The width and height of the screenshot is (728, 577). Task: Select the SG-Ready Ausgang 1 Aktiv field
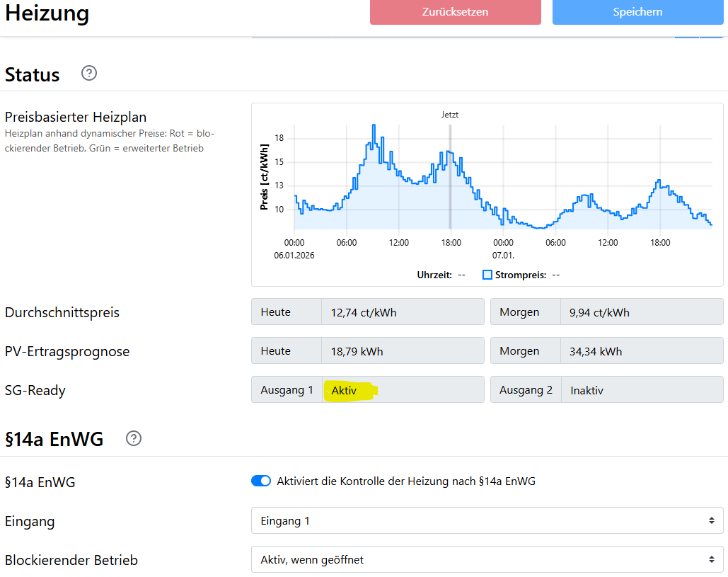pos(403,390)
